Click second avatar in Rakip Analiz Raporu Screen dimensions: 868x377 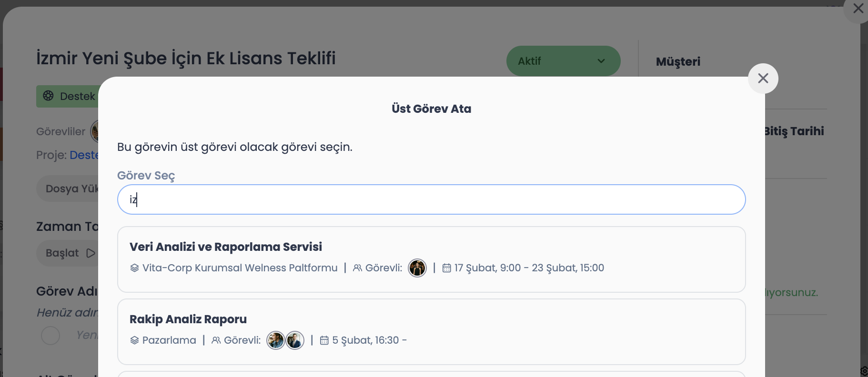point(295,340)
